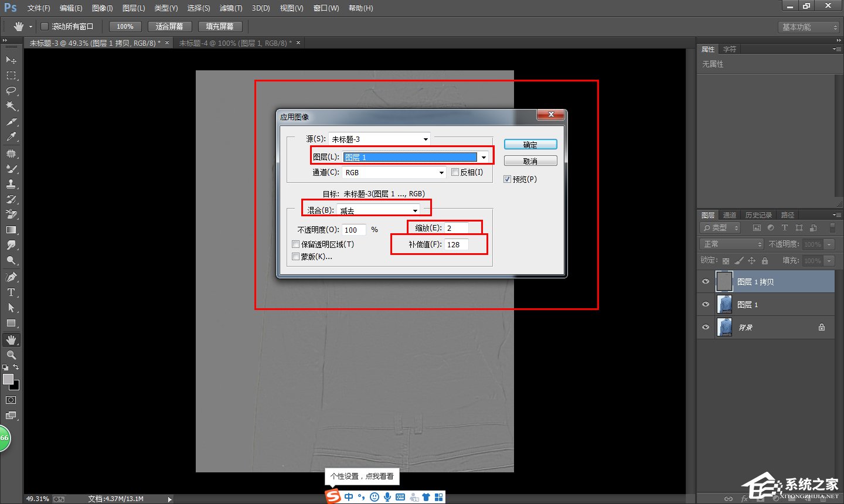Expand the 混合 blending mode dropdown
The height and width of the screenshot is (504, 844).
point(415,210)
